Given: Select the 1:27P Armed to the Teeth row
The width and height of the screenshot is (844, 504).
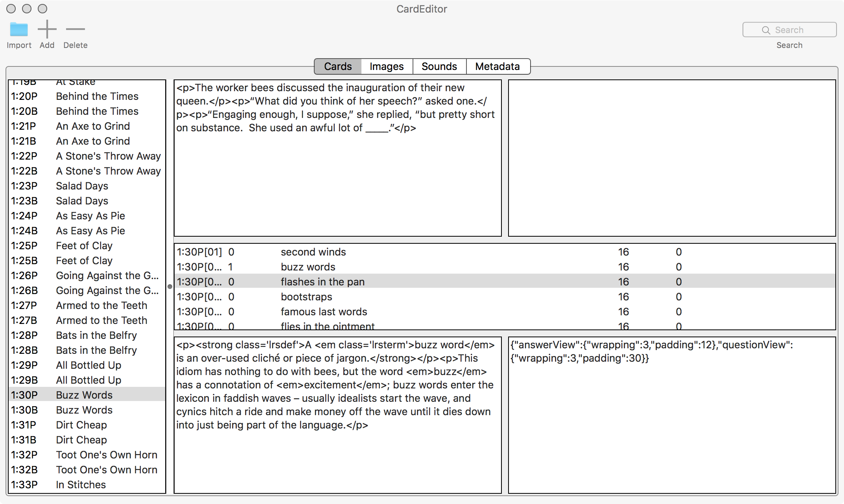Looking at the screenshot, I should click(x=87, y=305).
